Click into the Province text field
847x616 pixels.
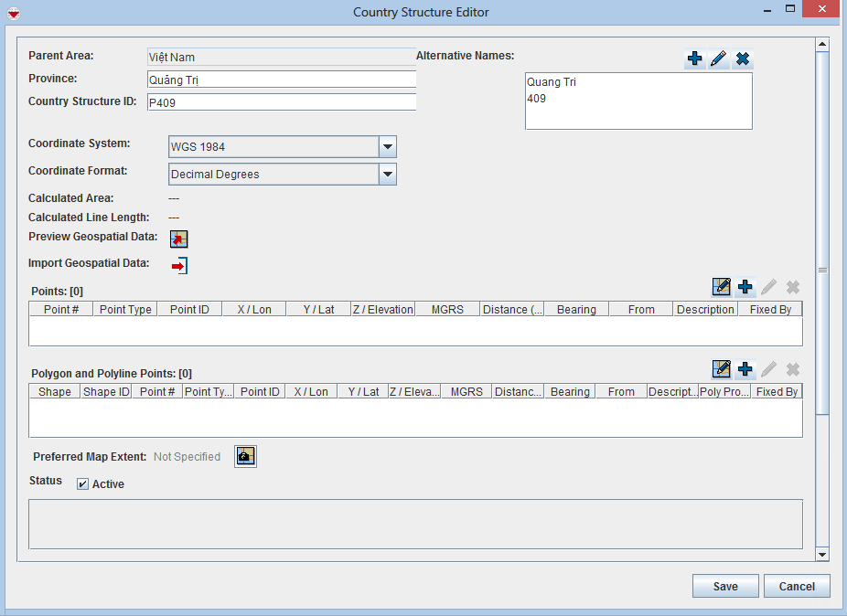click(x=281, y=80)
